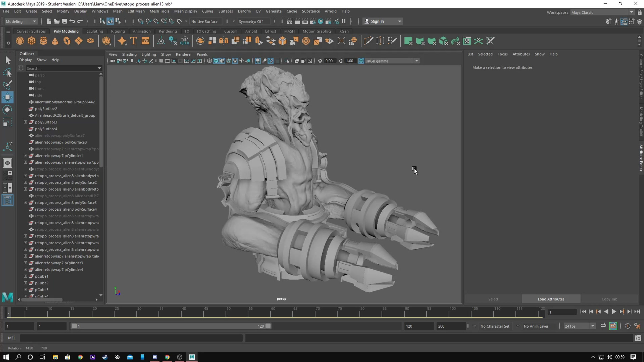Create a polygon torus from the shelf
Screen dimensions: 644x362
(67, 41)
